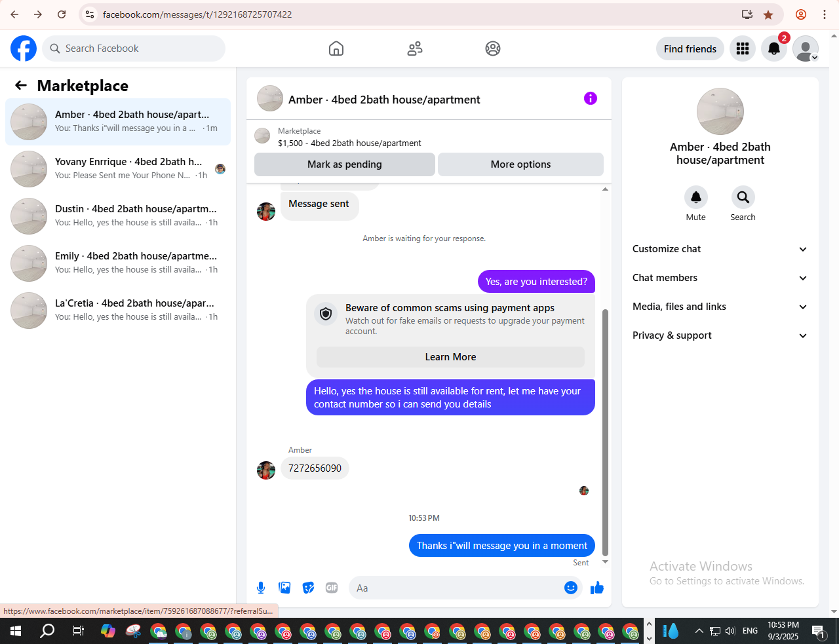Reload the page in the browser
Image resolution: width=839 pixels, height=644 pixels.
pyautogui.click(x=62, y=14)
